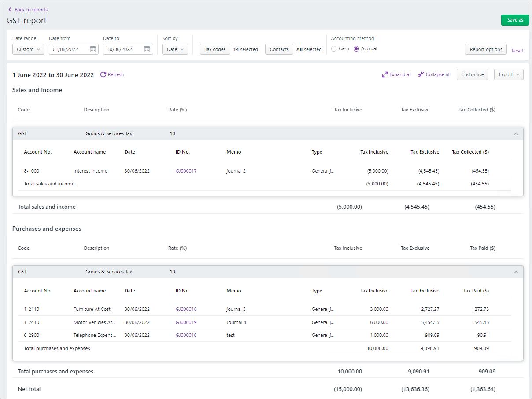Screen dimensions: 532x399
Task: Open the Date from calendar picker icon
Action: (93, 49)
